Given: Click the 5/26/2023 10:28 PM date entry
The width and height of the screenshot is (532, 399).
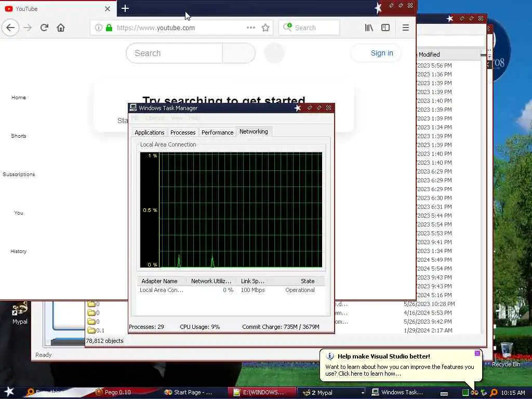Looking at the screenshot, I should pos(429,304).
